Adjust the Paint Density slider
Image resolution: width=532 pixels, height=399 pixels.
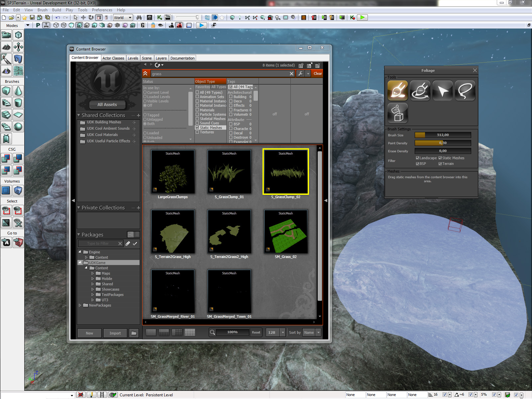coord(443,143)
